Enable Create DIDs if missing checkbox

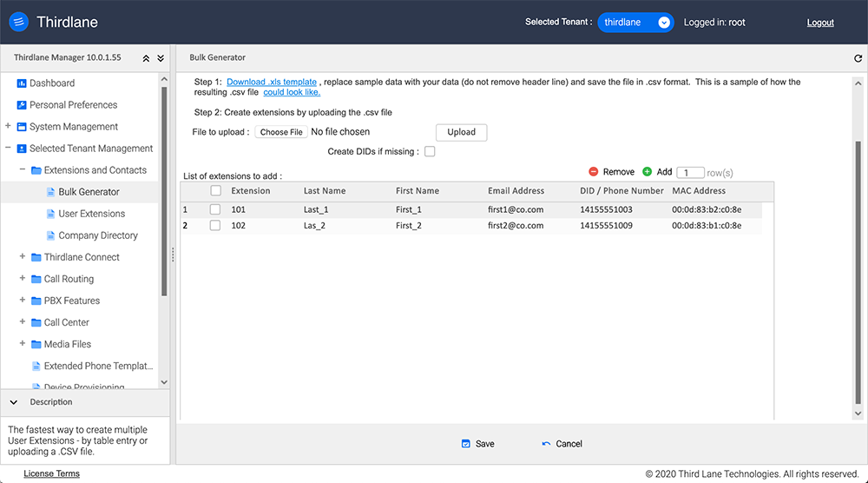pyautogui.click(x=430, y=152)
